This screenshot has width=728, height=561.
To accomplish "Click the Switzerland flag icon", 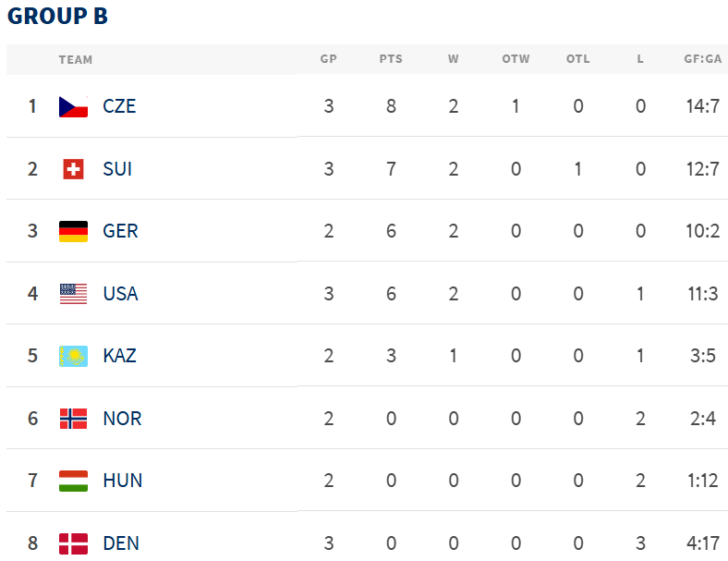I will point(73,169).
